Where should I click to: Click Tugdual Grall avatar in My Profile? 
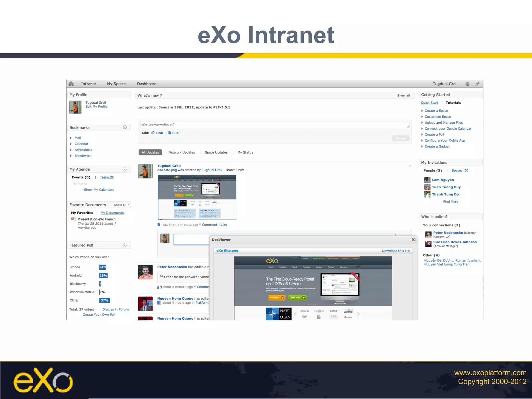[76, 107]
